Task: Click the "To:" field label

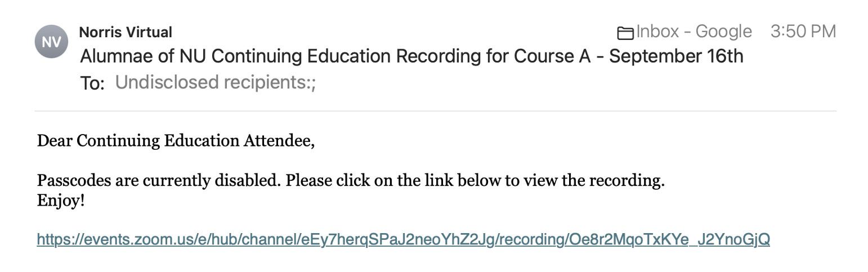Action: click(x=92, y=83)
